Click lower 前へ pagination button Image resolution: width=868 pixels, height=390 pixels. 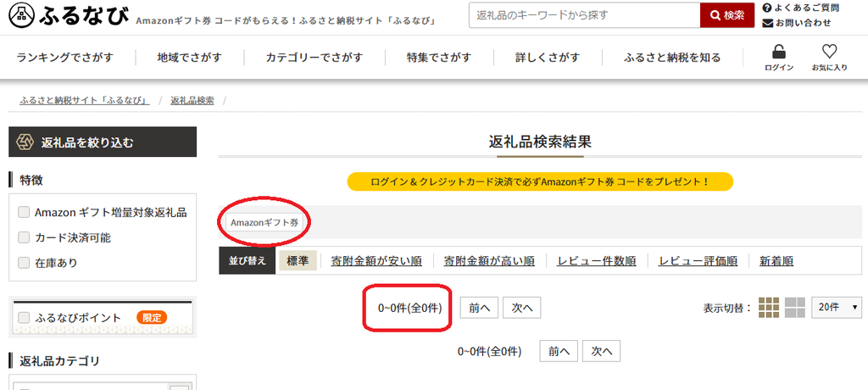(559, 351)
